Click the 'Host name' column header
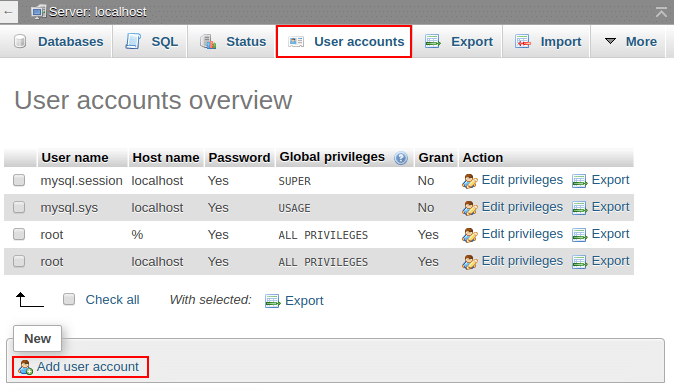674x391 pixels. [165, 158]
